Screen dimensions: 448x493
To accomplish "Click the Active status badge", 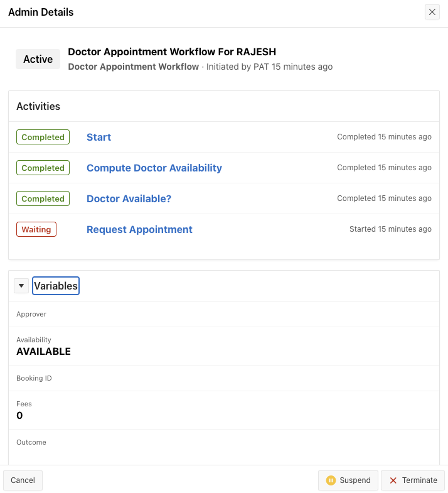I will [38, 59].
